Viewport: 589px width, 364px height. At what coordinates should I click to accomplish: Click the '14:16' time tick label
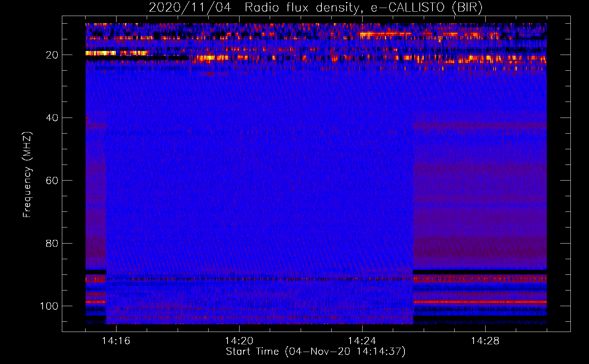116,341
